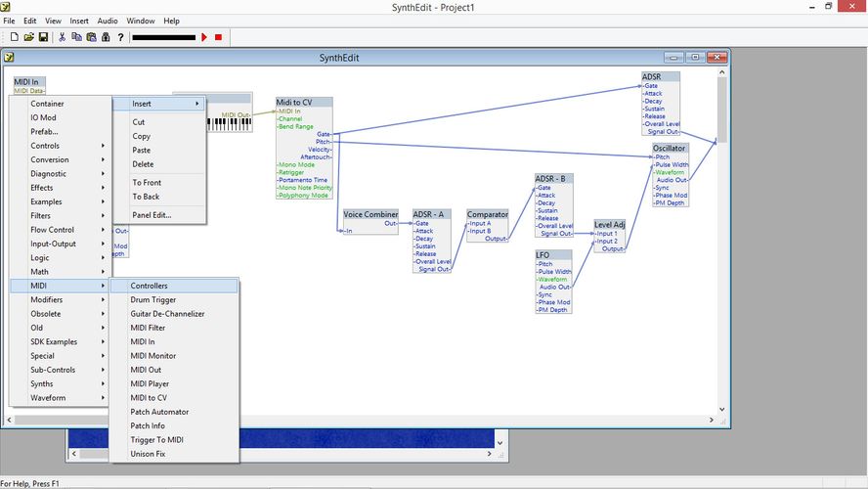The height and width of the screenshot is (489, 868).
Task: Click the CPU level meter bar
Action: pos(163,37)
